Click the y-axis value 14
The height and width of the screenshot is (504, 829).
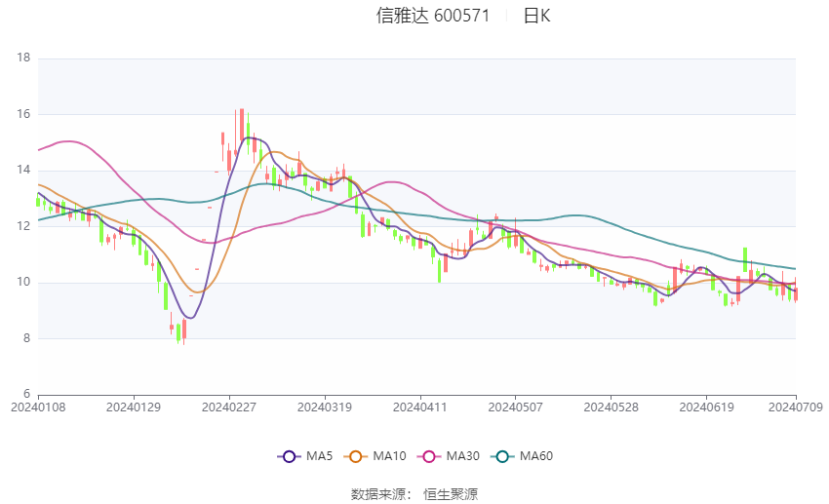23,171
